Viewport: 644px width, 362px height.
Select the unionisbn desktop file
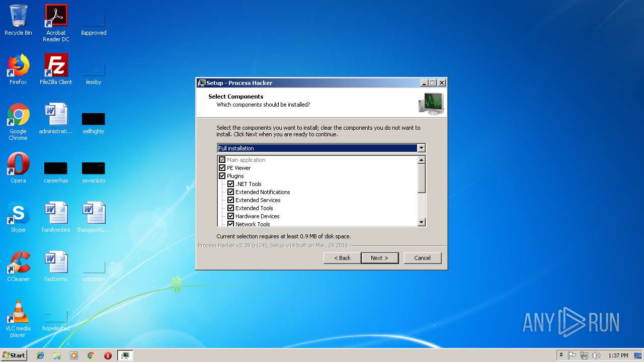pyautogui.click(x=94, y=270)
